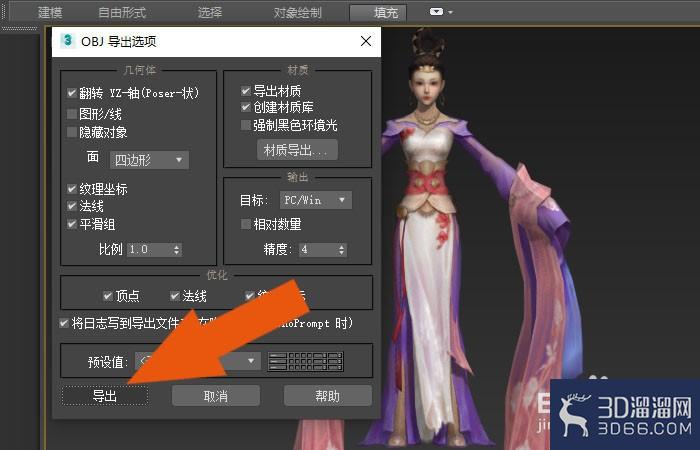The height and width of the screenshot is (450, 700).
Task: Open the 填充 ribbon tab
Action: point(378,13)
